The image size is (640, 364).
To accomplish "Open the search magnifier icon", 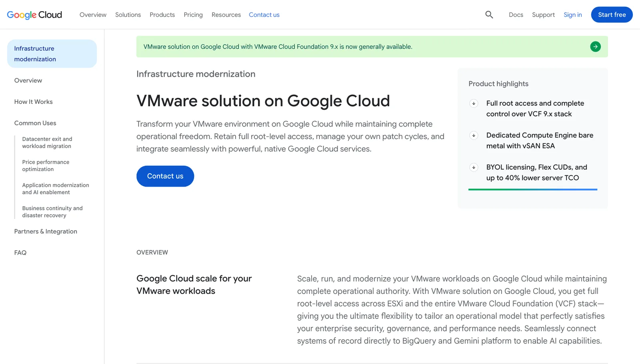I will click(x=489, y=15).
